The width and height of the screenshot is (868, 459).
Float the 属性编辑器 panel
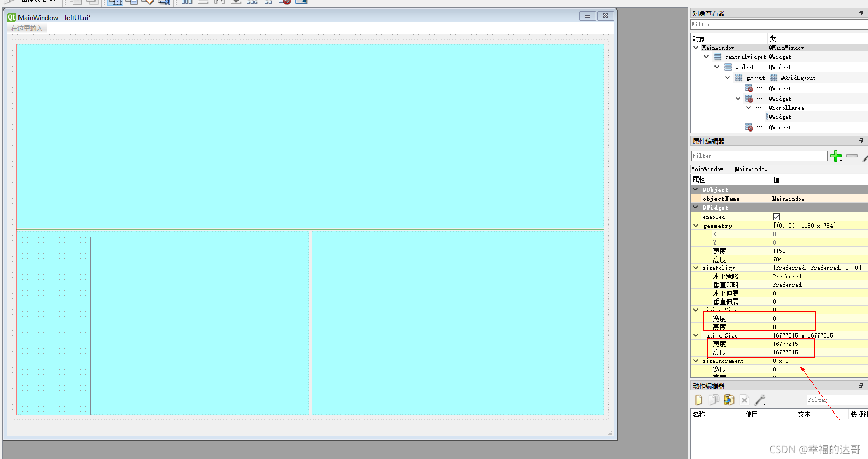coord(861,141)
